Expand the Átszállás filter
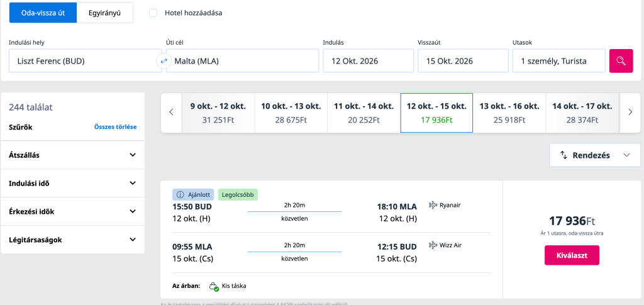Screen dimensions: 644x305 (73, 155)
